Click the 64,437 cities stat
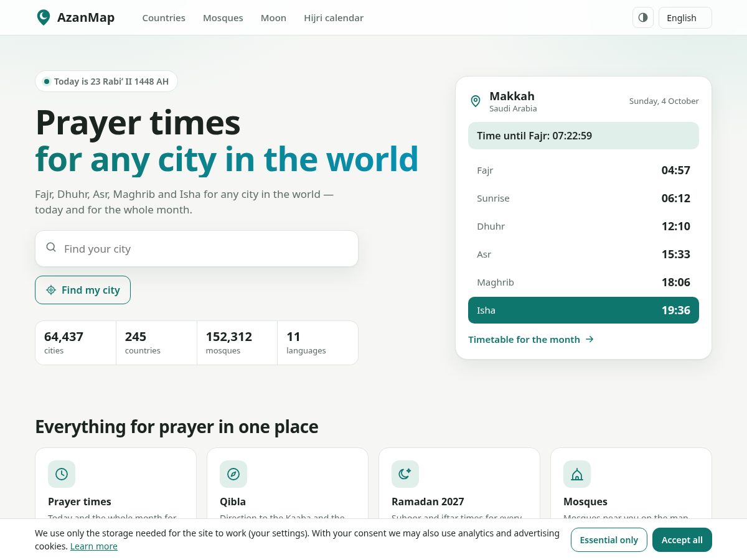This screenshot has height=560, width=747. (x=75, y=343)
